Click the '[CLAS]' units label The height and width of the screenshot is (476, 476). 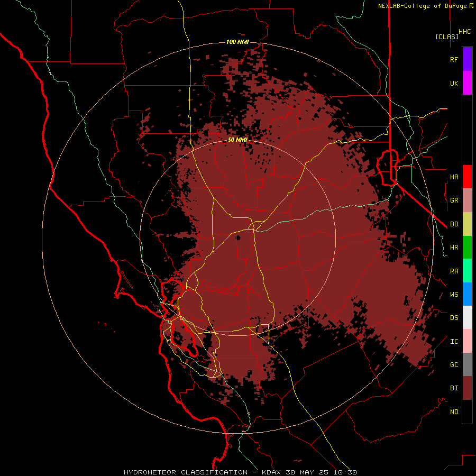(447, 36)
